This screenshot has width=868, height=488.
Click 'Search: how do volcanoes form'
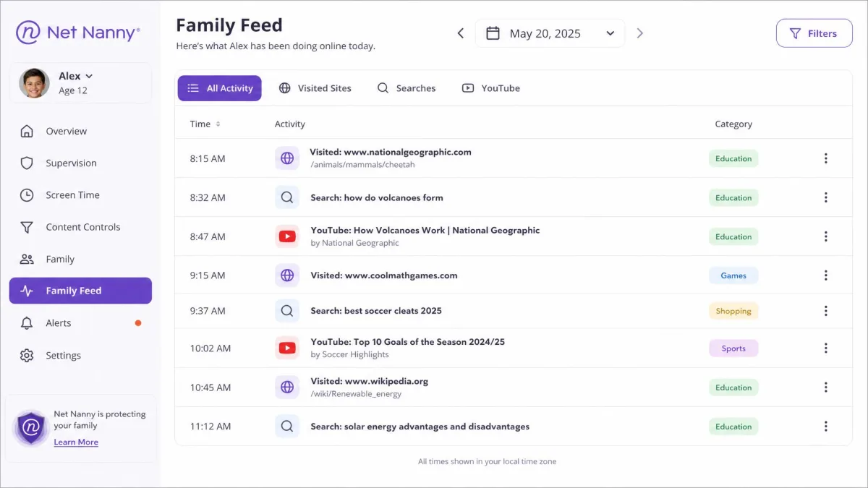click(377, 197)
